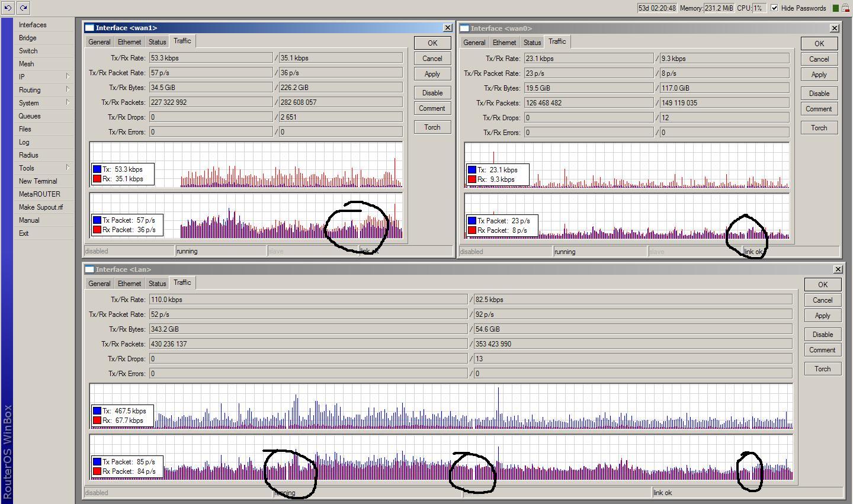The width and height of the screenshot is (853, 504).
Task: Click Comment in the Lan interface window
Action: pos(822,349)
